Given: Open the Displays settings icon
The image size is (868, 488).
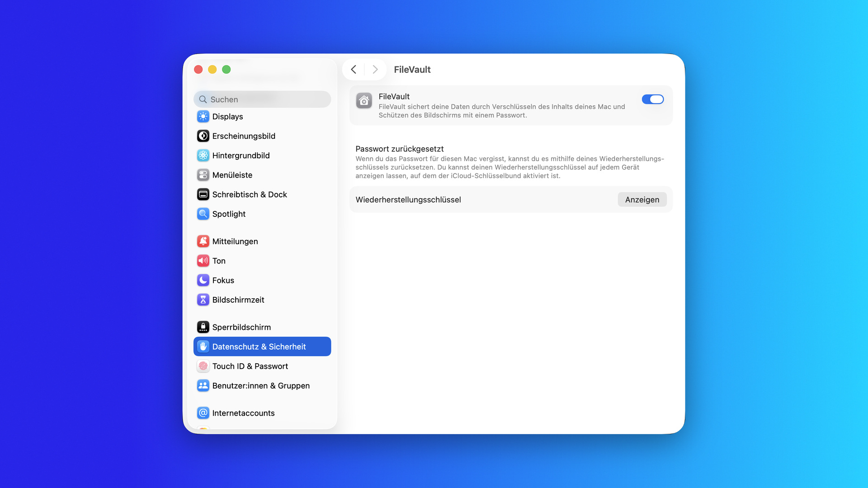Looking at the screenshot, I should [x=203, y=117].
